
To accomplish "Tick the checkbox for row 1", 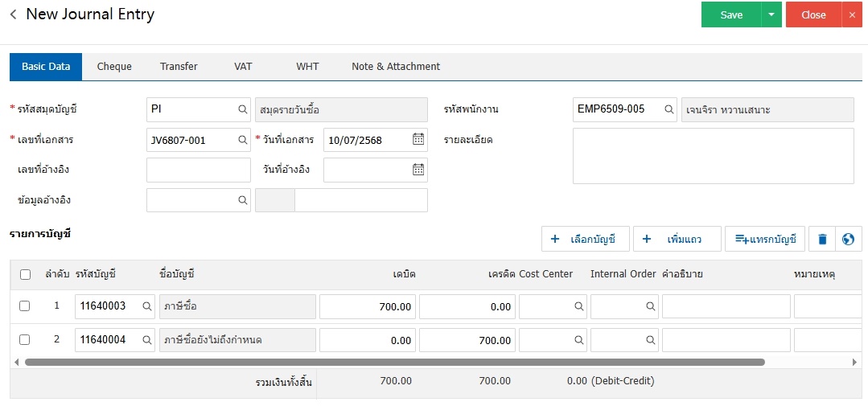I will coord(25,306).
